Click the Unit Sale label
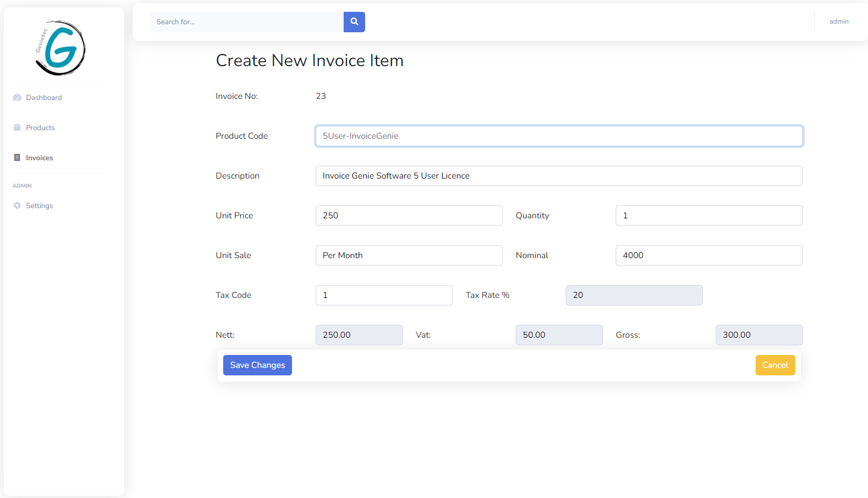This screenshot has height=498, width=868. click(233, 255)
